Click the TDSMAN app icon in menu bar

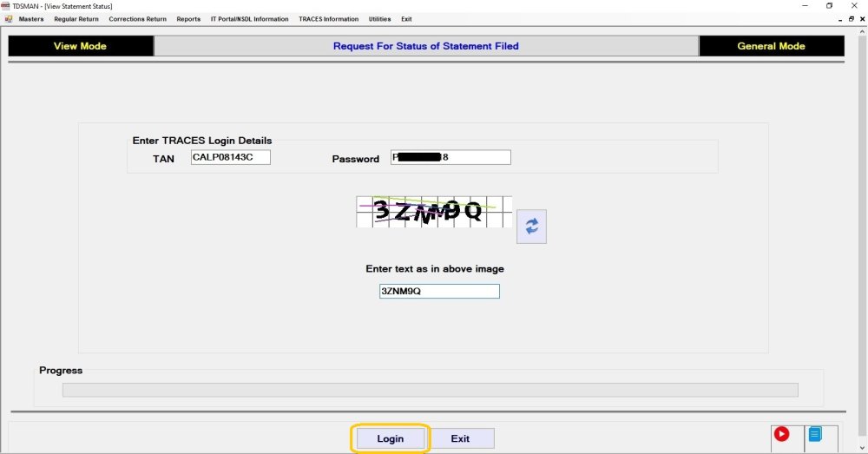point(9,19)
